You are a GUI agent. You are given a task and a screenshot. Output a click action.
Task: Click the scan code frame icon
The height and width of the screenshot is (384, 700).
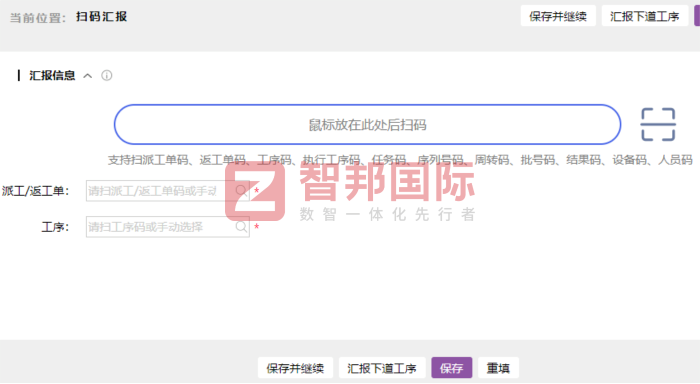[x=658, y=125]
